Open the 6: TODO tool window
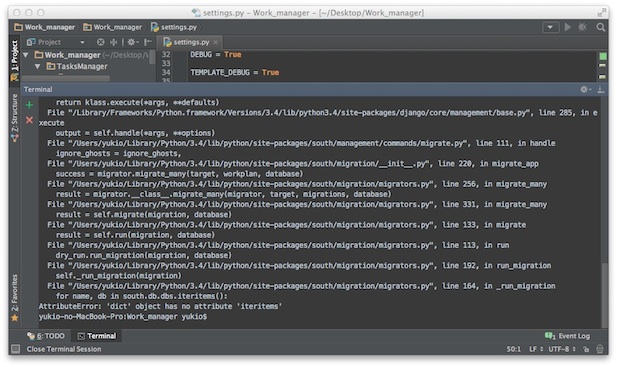This screenshot has height=367, width=617. (46, 336)
